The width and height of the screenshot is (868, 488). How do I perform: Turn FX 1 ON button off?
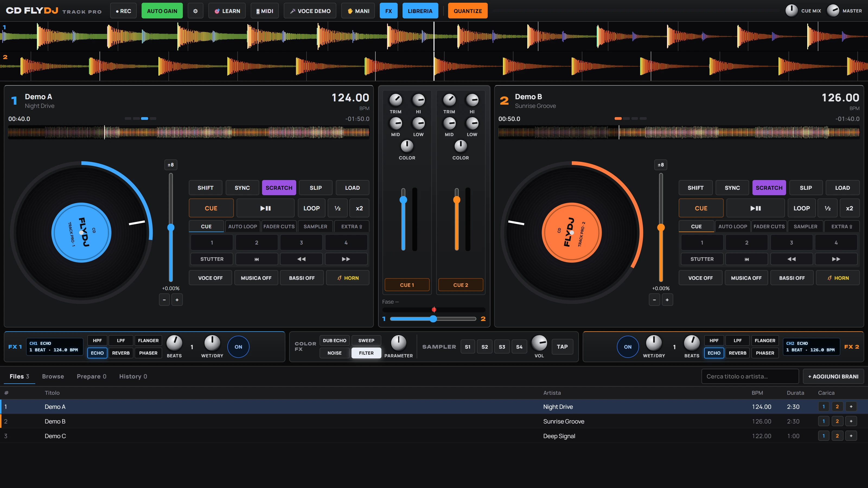tap(238, 346)
